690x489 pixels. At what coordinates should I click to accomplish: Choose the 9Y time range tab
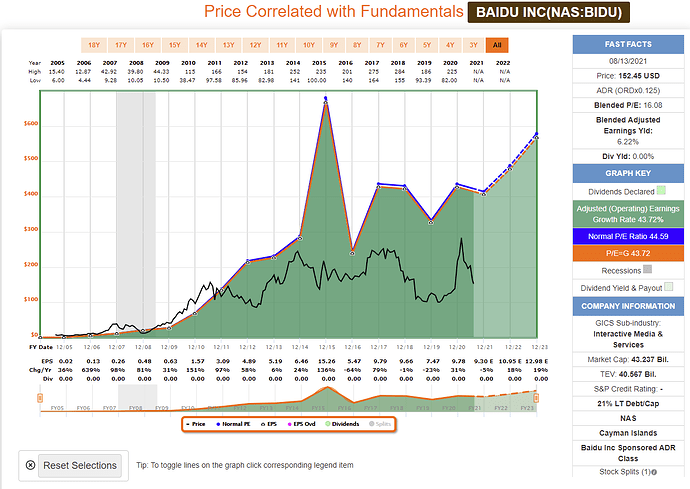pyautogui.click(x=334, y=45)
